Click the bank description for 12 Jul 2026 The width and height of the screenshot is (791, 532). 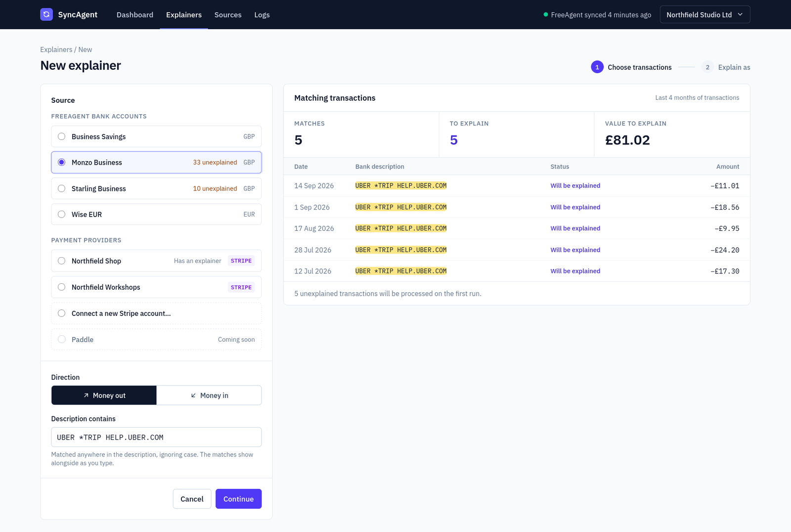(x=401, y=271)
